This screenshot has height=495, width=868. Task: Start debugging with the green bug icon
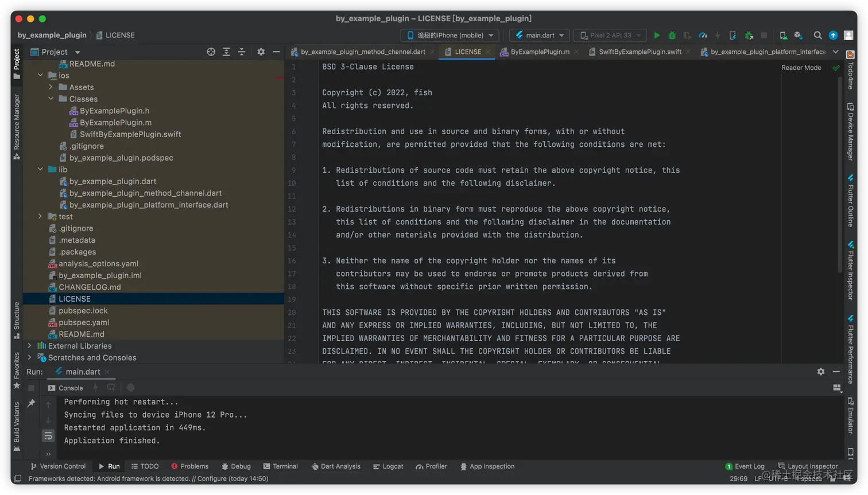tap(672, 36)
